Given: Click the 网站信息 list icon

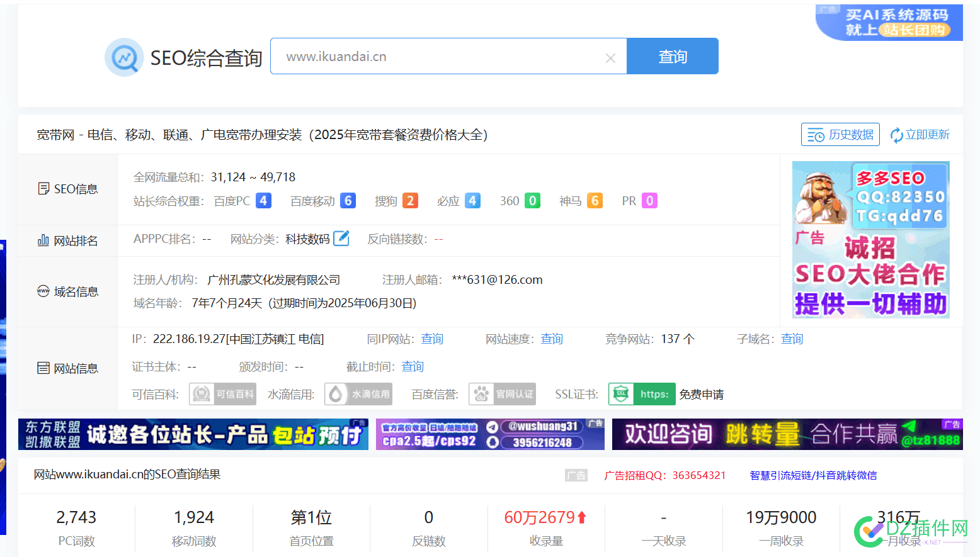Looking at the screenshot, I should click(x=43, y=368).
